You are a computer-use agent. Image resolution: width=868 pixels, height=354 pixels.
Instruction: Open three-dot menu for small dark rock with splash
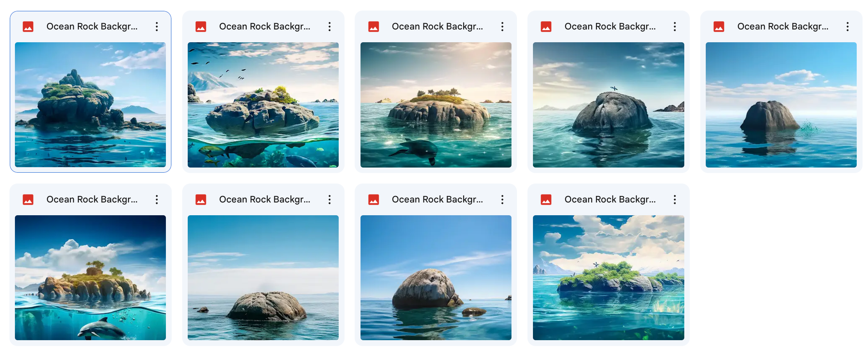[x=848, y=27]
